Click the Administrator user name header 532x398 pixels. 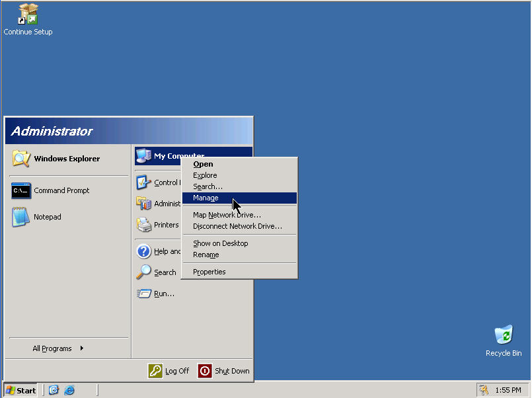click(52, 131)
